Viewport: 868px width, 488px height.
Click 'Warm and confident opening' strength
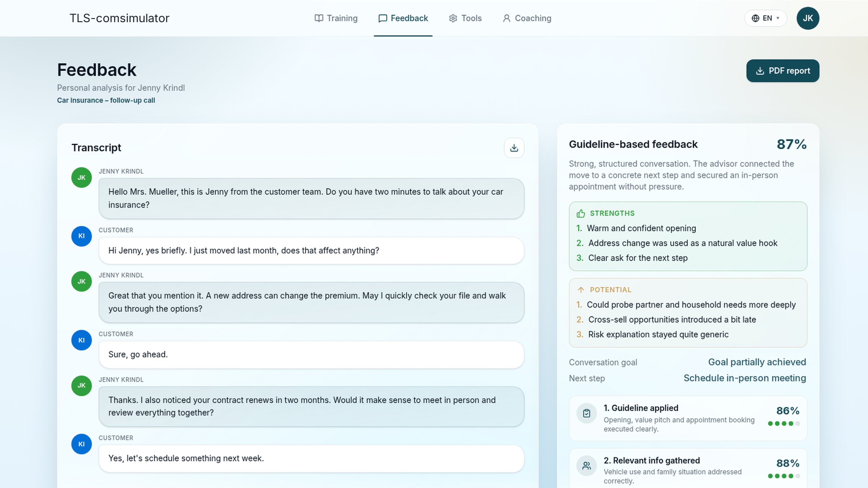coord(641,228)
